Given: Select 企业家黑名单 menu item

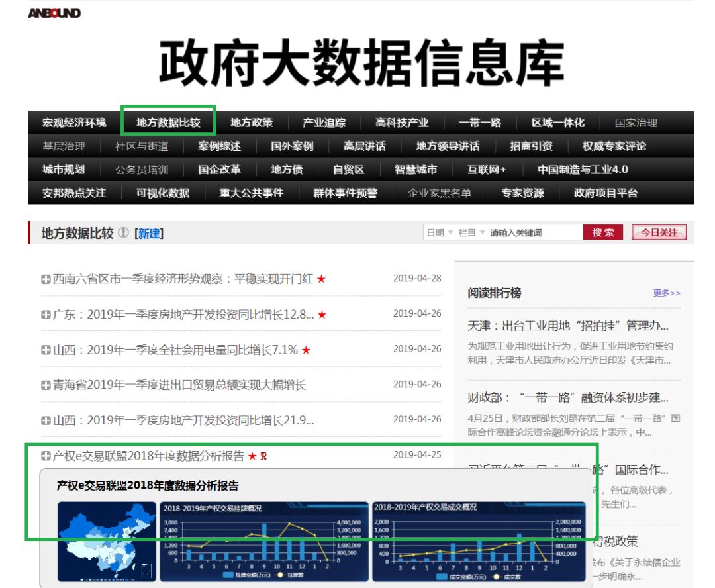Looking at the screenshot, I should [x=440, y=193].
